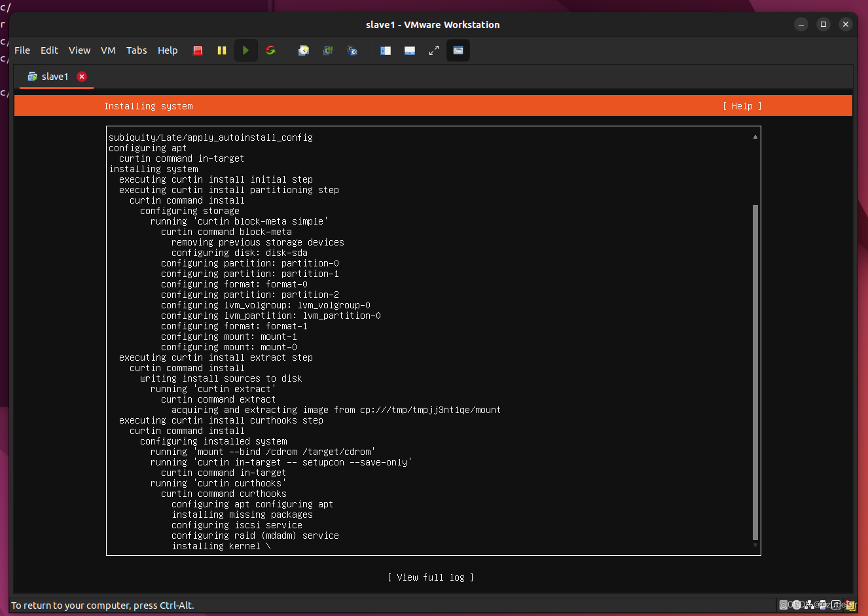Open the Edit menu

point(49,50)
